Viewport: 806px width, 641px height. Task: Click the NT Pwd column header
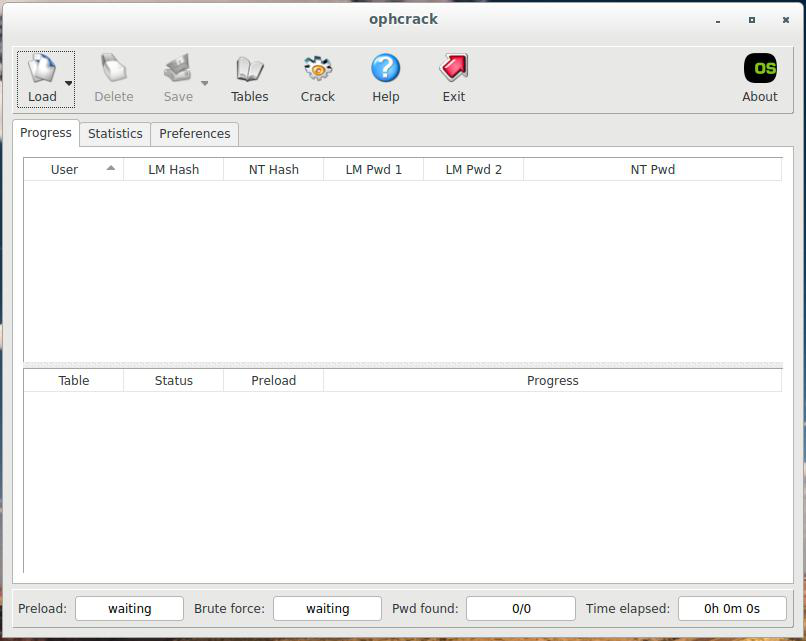pos(652,170)
